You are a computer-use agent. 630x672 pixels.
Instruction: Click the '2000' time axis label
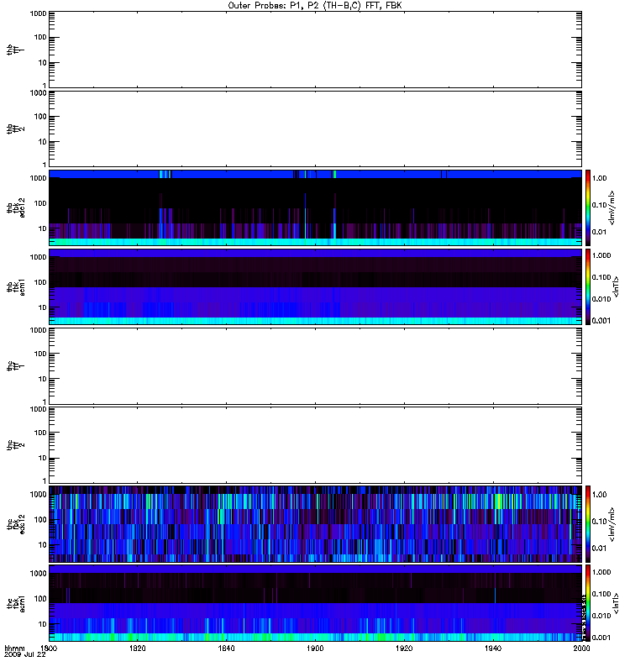[x=581, y=648]
